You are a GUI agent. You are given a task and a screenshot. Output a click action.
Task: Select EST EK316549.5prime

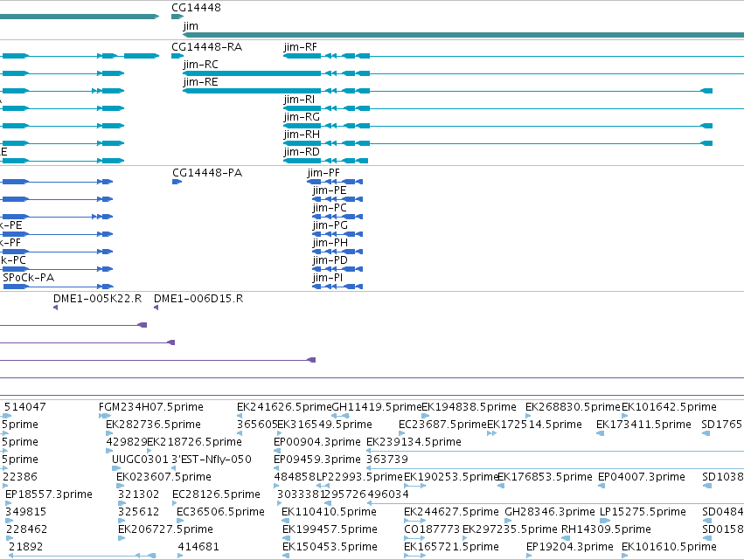tap(324, 425)
